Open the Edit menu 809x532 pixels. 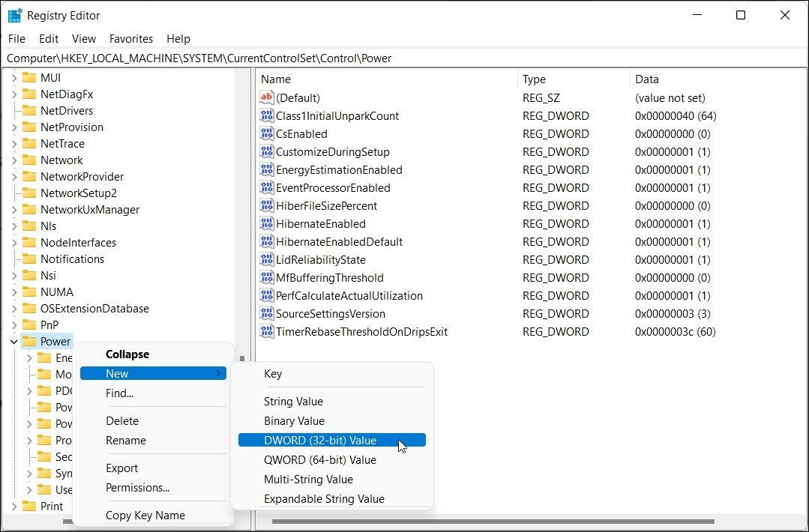[49, 39]
